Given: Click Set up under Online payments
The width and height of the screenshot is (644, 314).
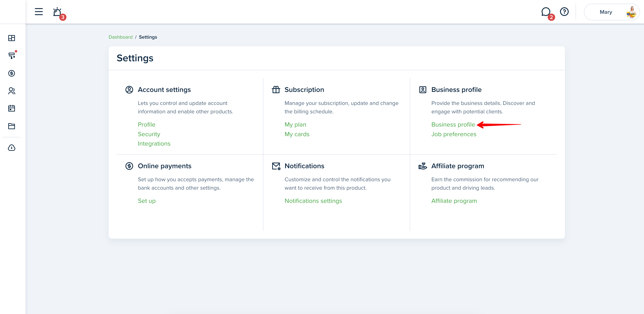Looking at the screenshot, I should click(x=147, y=201).
